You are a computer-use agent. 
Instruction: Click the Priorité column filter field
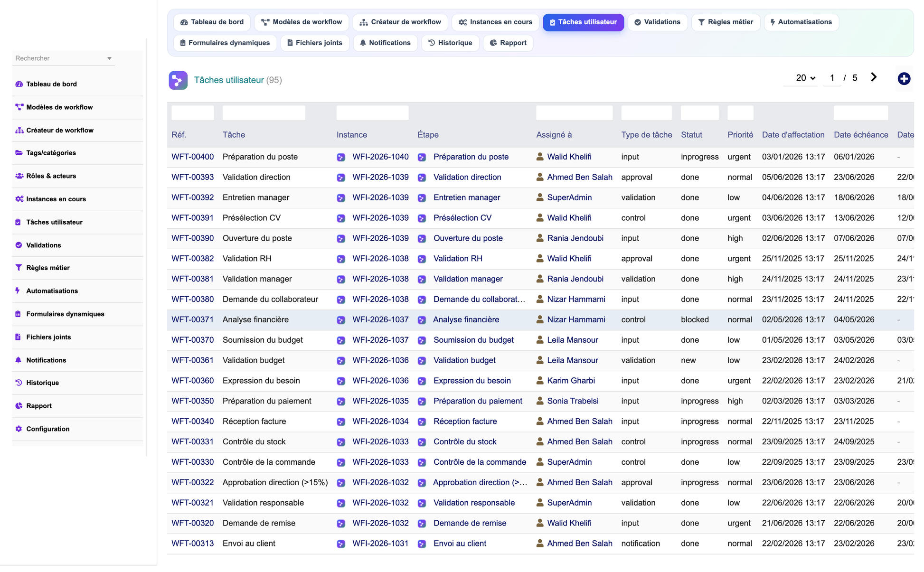[x=740, y=113]
